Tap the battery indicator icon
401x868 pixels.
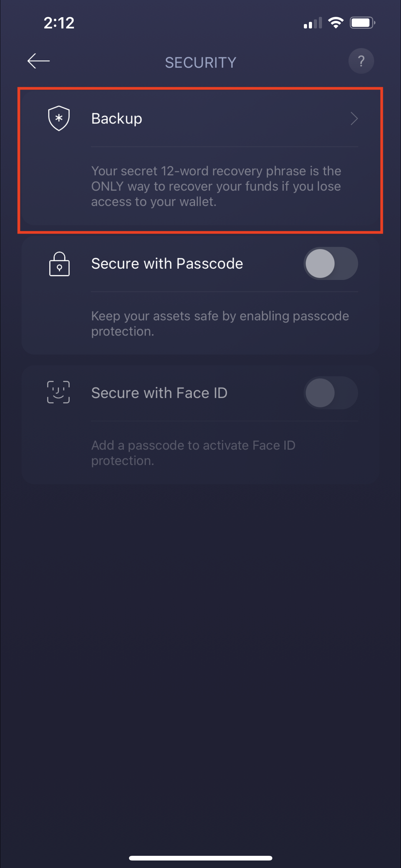click(x=362, y=23)
